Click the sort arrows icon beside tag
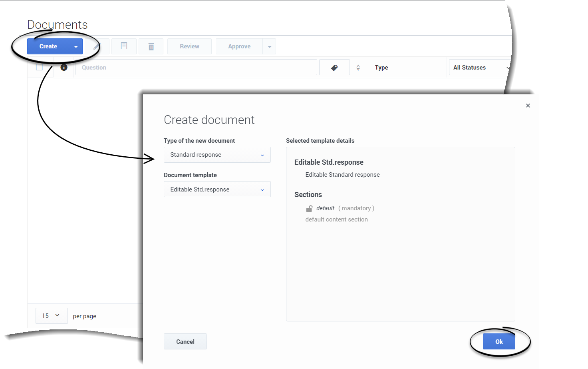This screenshot has width=588, height=369. [358, 68]
